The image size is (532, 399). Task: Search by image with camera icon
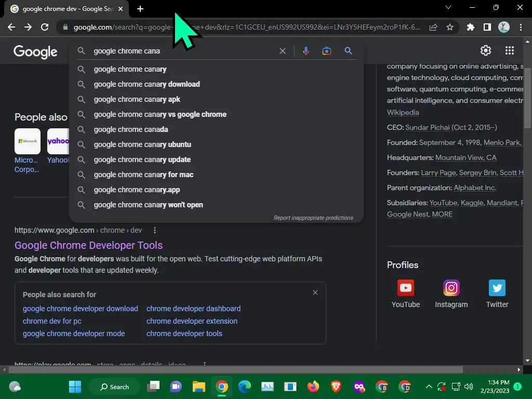pos(326,51)
